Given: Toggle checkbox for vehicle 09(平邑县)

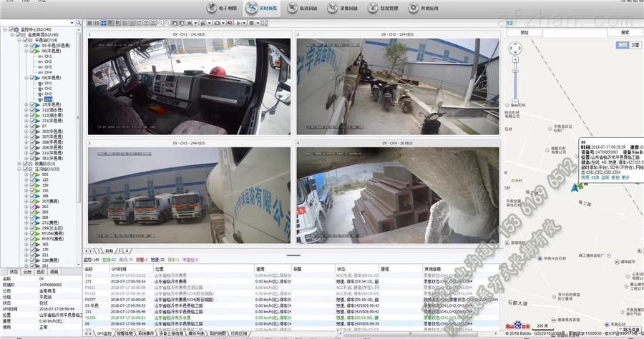Looking at the screenshot, I should (x=32, y=77).
